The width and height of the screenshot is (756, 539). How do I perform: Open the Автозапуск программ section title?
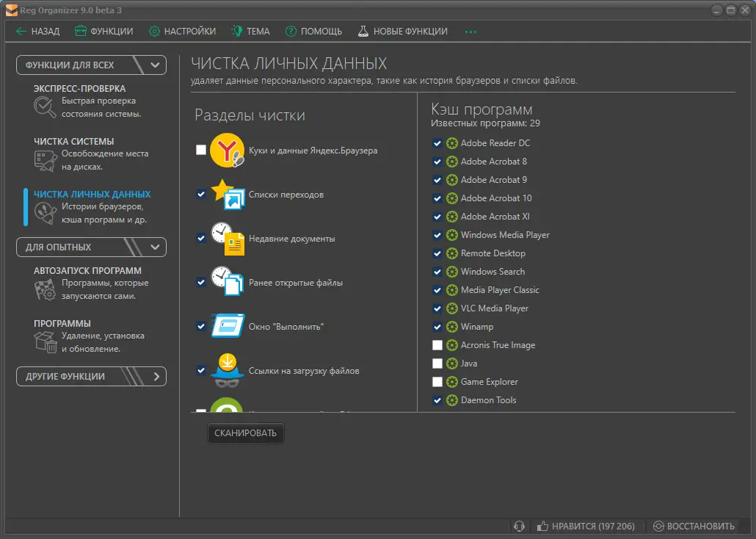[87, 271]
